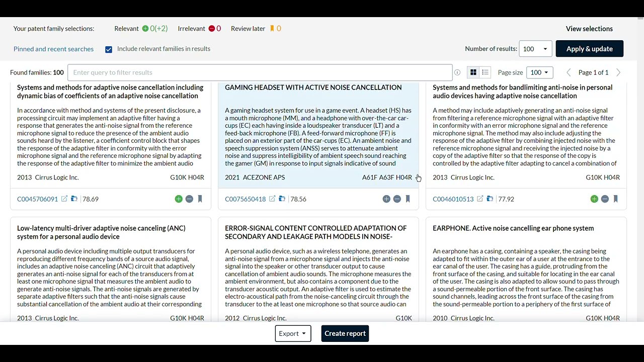Open C0046010513 via its external-link icon
Image resolution: width=644 pixels, height=362 pixels.
[x=480, y=199]
